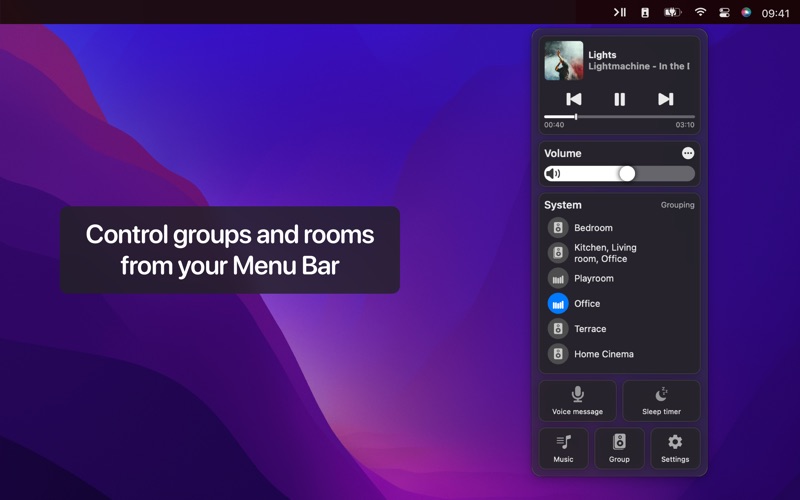Open the Voice message button
This screenshot has height=500, width=800.
[578, 401]
